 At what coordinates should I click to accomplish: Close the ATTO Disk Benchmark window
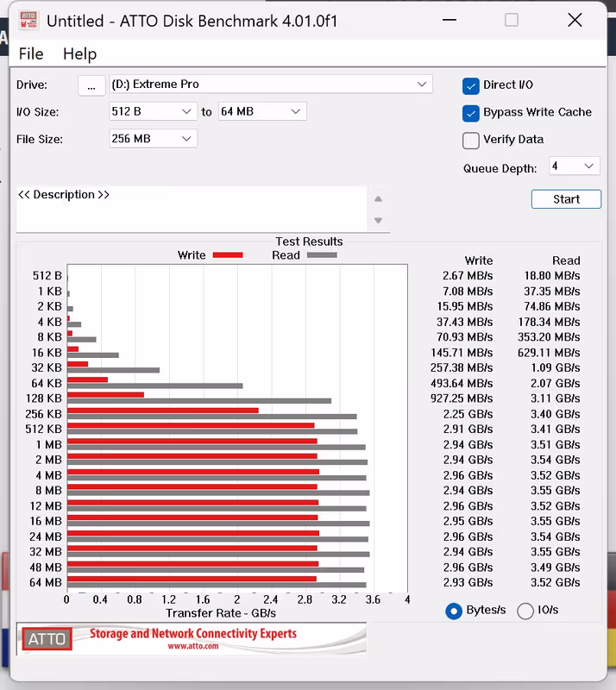click(x=575, y=20)
